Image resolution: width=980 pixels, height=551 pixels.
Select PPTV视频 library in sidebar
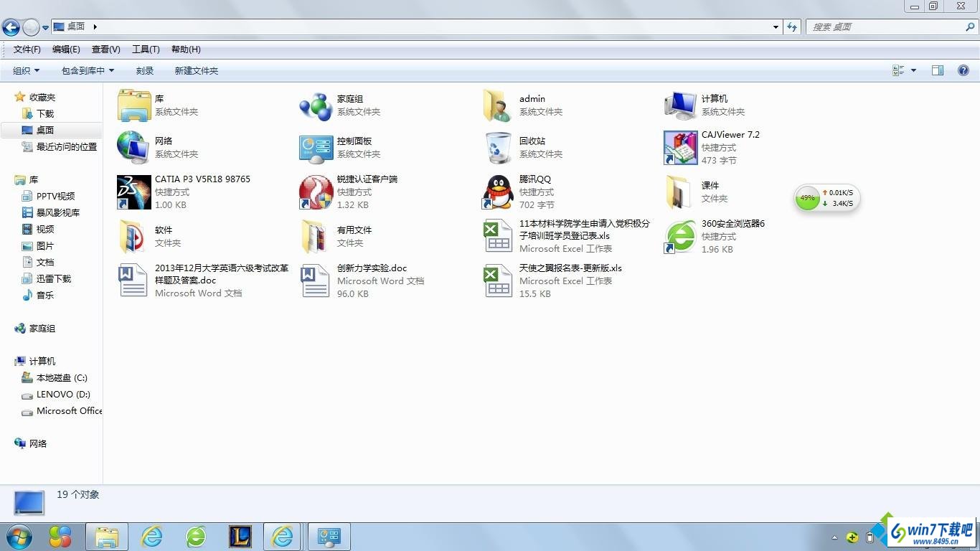(x=55, y=196)
